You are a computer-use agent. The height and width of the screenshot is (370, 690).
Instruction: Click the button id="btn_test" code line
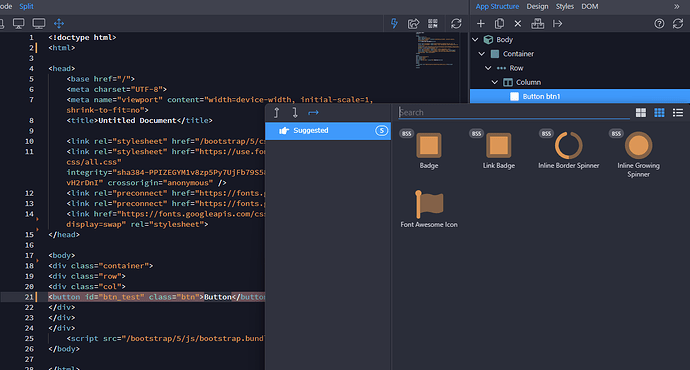pyautogui.click(x=156, y=297)
